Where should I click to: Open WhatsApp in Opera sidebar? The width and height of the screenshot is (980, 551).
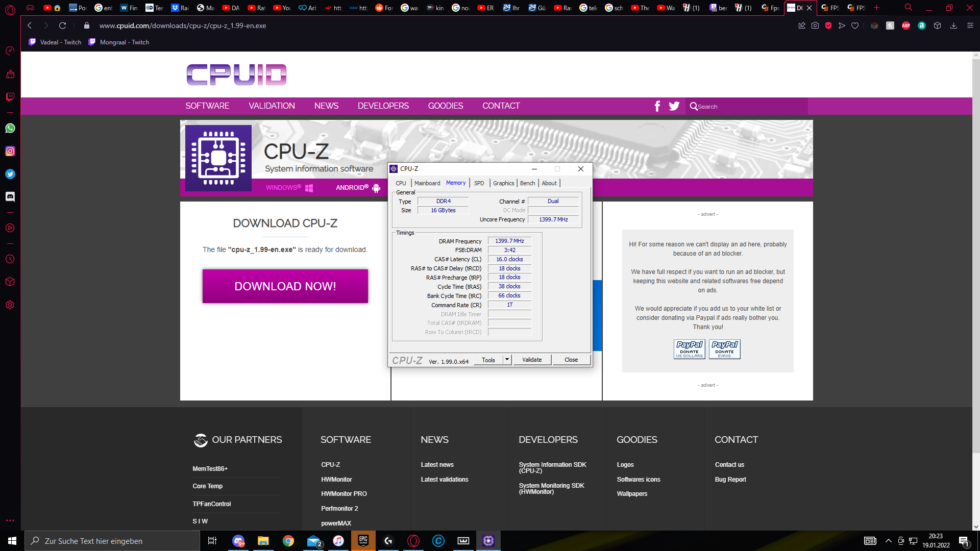10,129
